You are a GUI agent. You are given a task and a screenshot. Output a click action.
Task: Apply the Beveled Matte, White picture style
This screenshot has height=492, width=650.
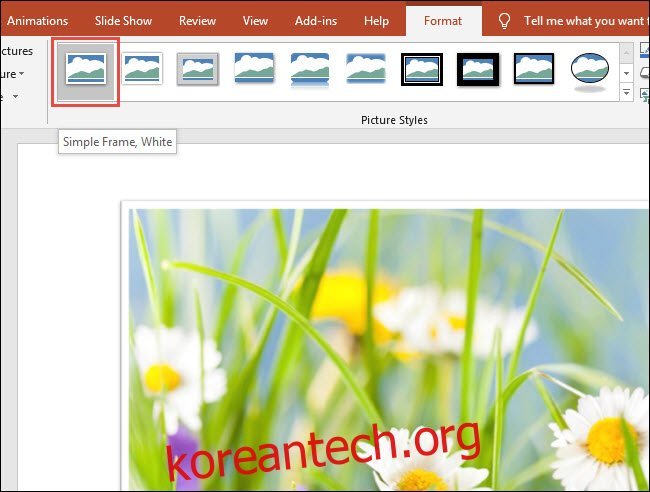pyautogui.click(x=142, y=68)
